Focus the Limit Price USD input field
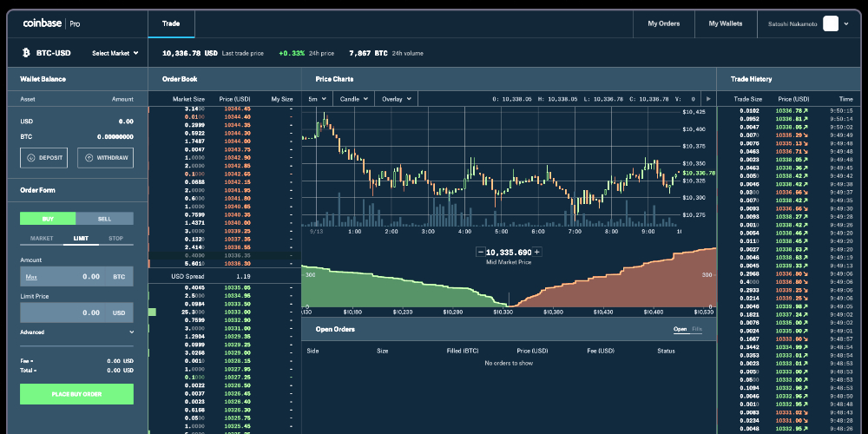This screenshot has height=434, width=868. [x=76, y=312]
